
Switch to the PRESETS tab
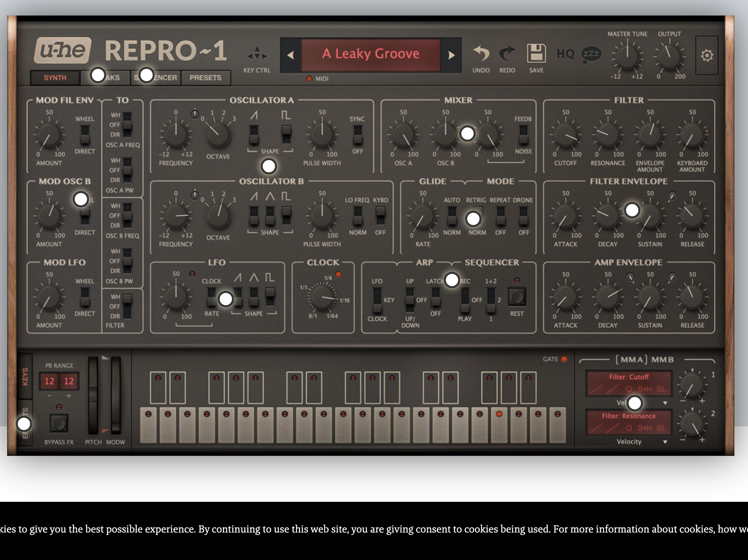pos(205,78)
